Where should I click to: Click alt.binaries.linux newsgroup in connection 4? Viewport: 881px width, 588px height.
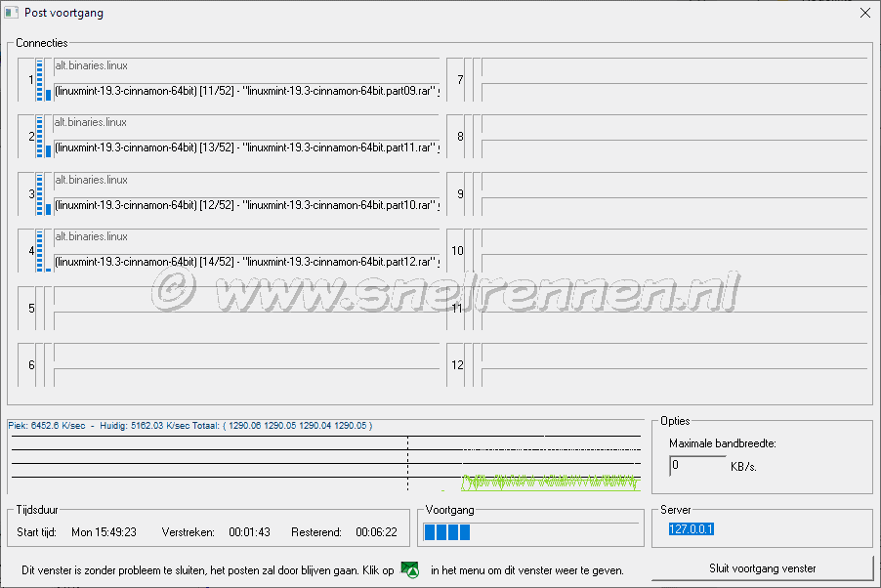click(91, 236)
